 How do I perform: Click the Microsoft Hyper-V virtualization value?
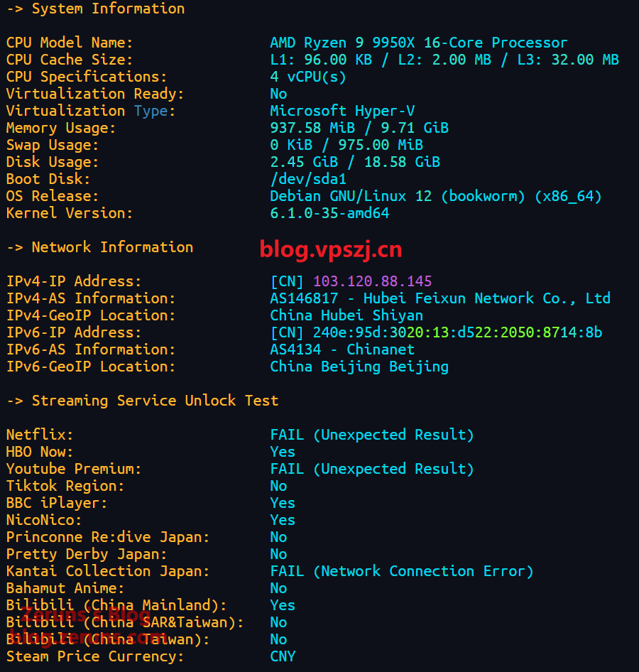[x=342, y=111]
